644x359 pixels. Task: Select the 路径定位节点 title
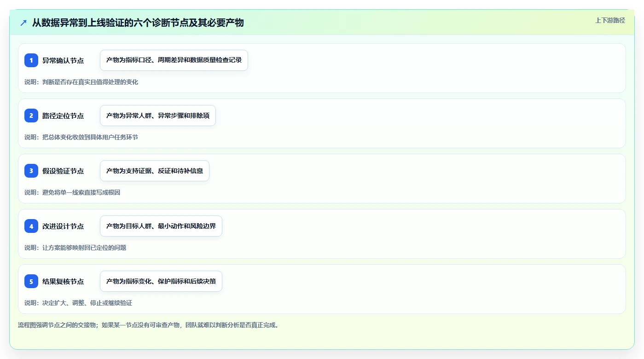click(x=63, y=116)
